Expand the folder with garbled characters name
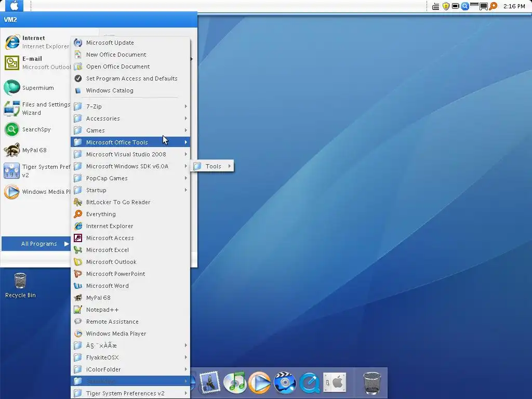This screenshot has height=399, width=532. pos(130,345)
